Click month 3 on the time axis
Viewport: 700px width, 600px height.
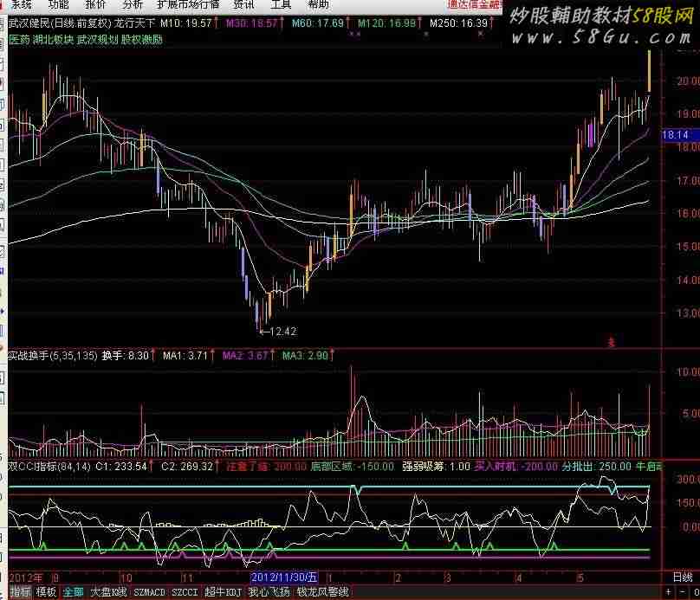pyautogui.click(x=448, y=578)
